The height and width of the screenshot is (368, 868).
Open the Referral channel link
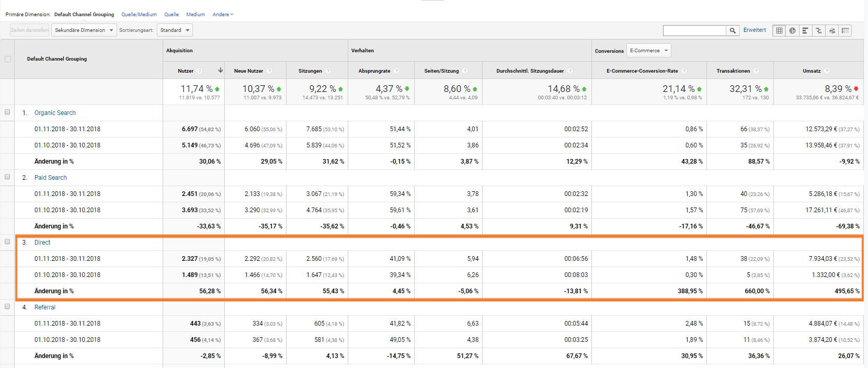[x=45, y=307]
